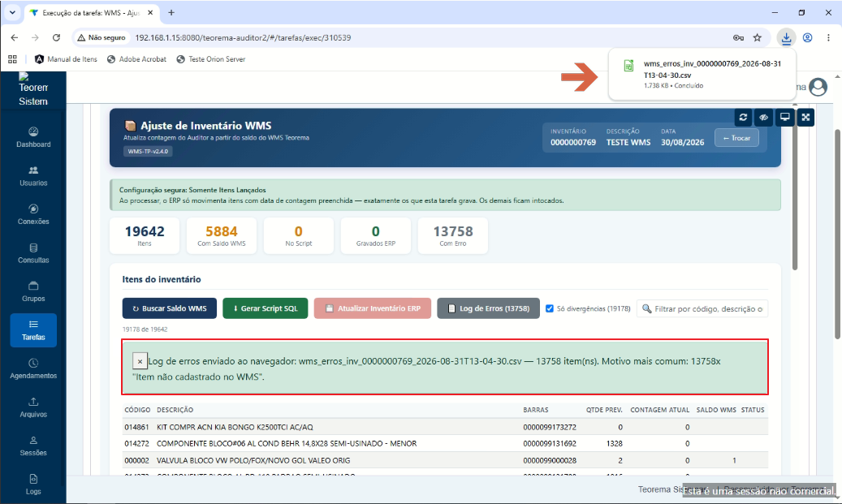Open Grupos in the sidebar
842x504 pixels.
(x=33, y=292)
